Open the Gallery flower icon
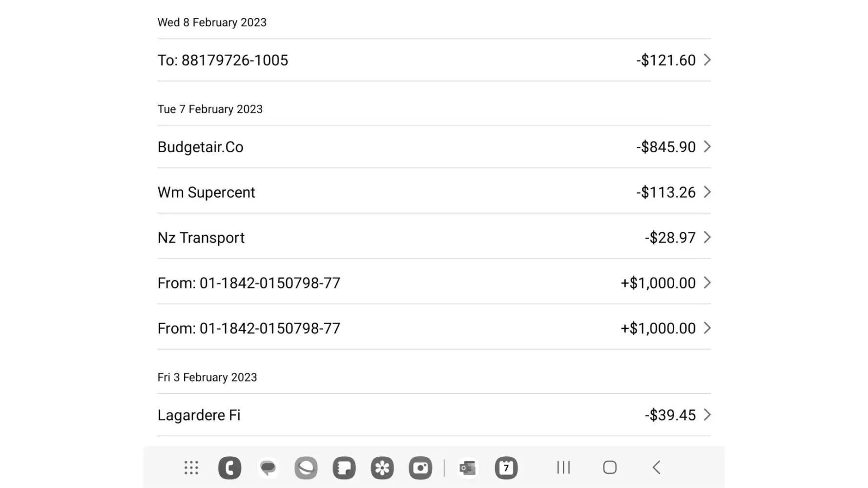The height and width of the screenshot is (488, 868). pos(382,468)
